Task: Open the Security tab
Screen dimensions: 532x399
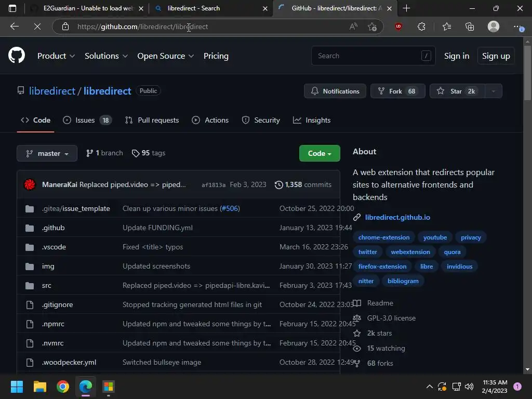Action: [x=261, y=120]
